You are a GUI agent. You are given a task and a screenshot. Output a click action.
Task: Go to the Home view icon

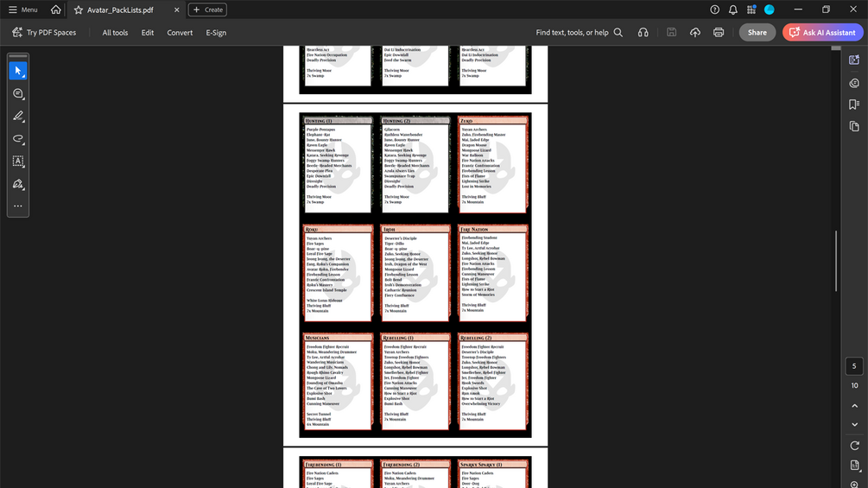pos(56,10)
